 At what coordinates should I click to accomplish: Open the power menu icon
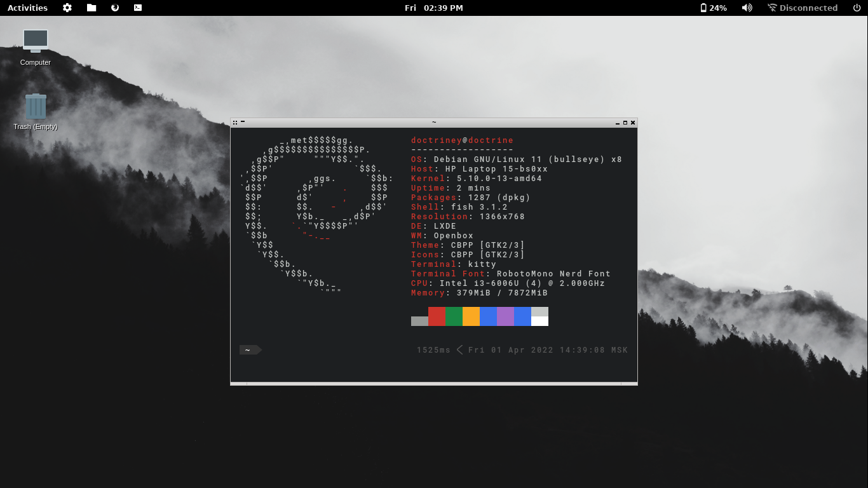click(x=857, y=8)
